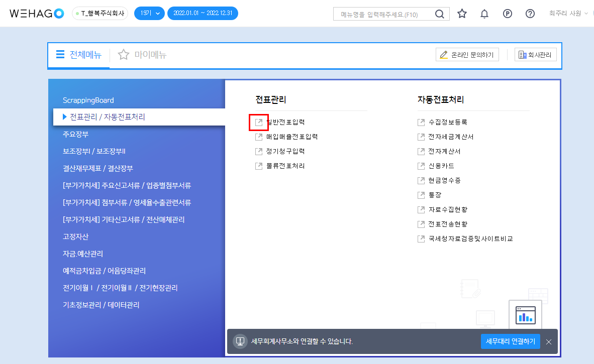Image resolution: width=594 pixels, height=364 pixels.
Task: Close the 세무회계사무소 notification banner
Action: [x=549, y=341]
